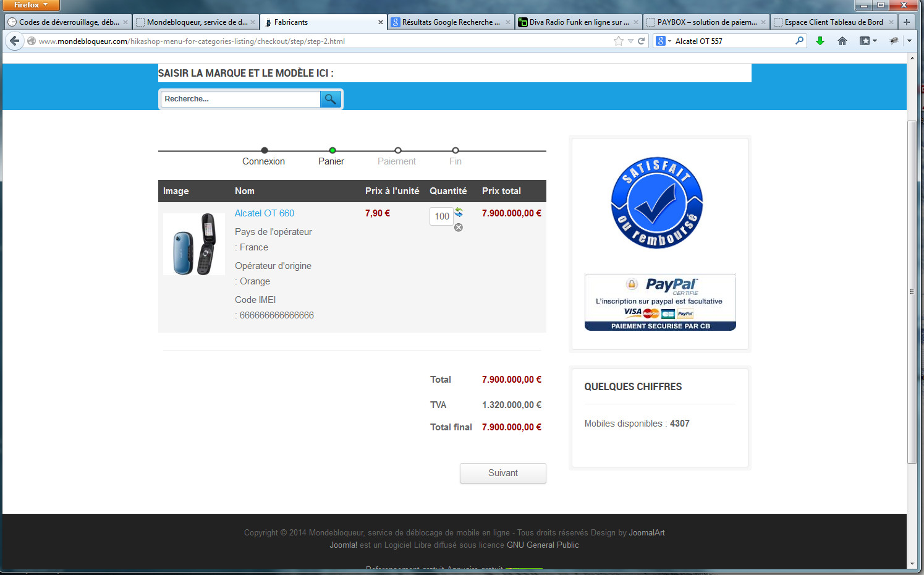Click the QUELQUES CHIFFRES heading

tap(634, 387)
